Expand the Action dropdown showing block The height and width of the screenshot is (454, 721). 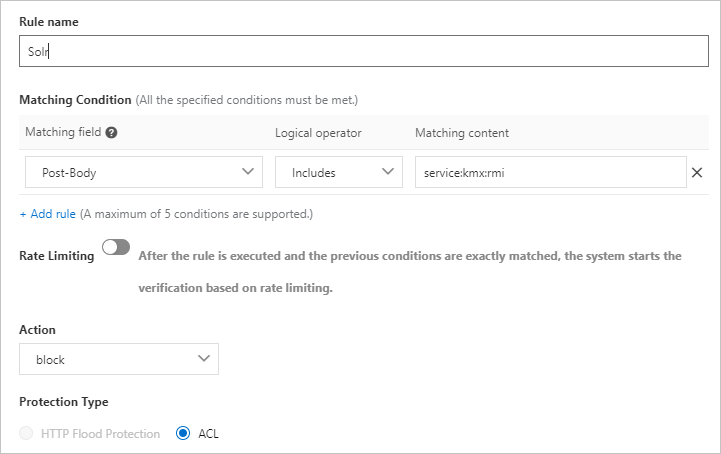(118, 359)
